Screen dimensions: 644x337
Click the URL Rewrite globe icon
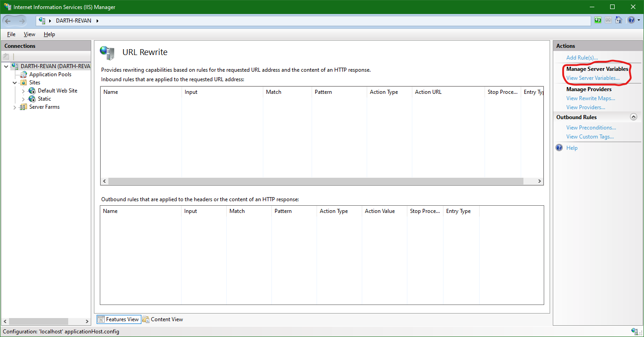coord(107,53)
